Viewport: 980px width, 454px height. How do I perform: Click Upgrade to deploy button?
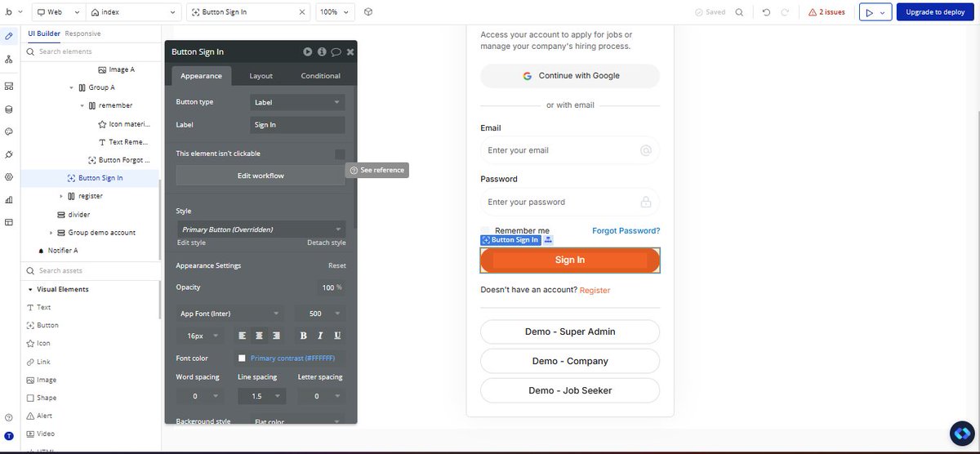pyautogui.click(x=935, y=12)
